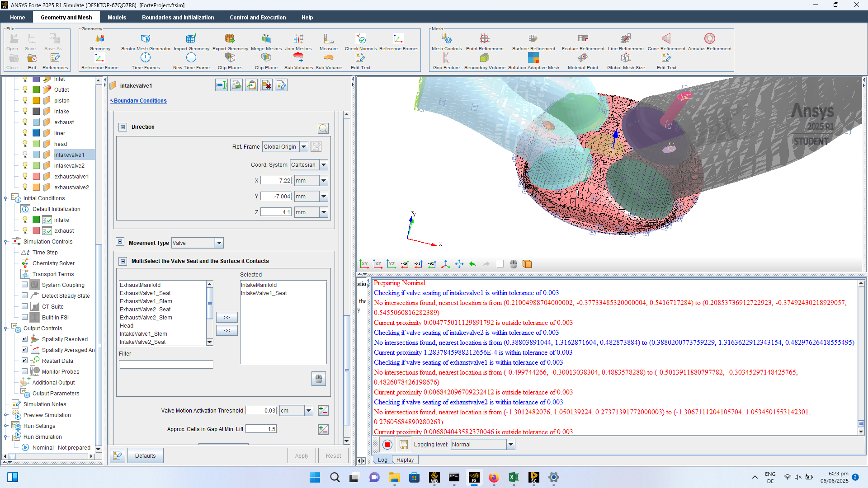Open Mesh Controls
Viewport: 868px width, 488px height.
pos(447,42)
